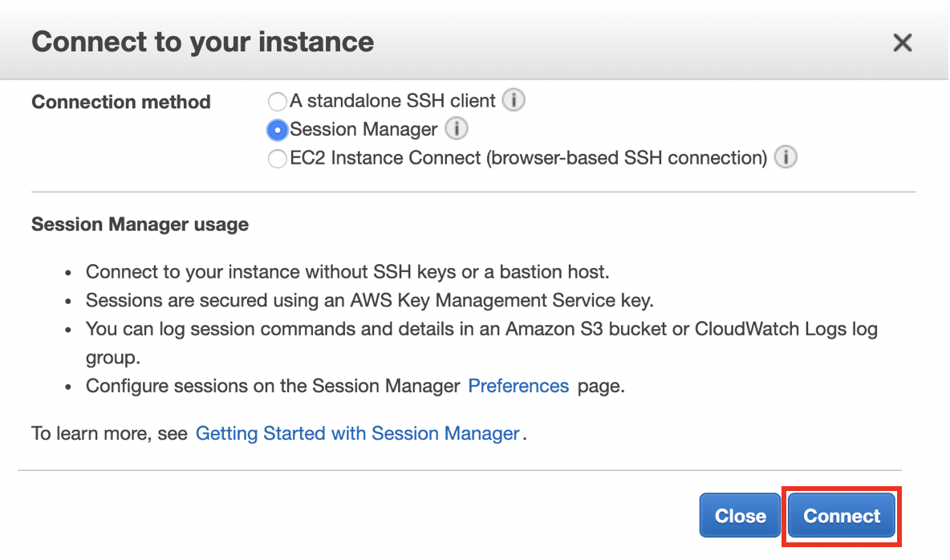Click info icon for EC2 Instance Connect
The image size is (950, 560).
[786, 157]
